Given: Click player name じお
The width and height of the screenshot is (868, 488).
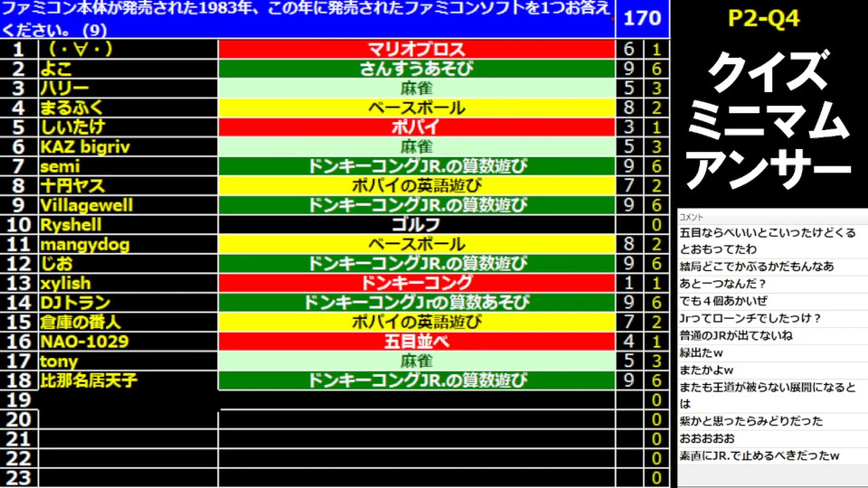Looking at the screenshot, I should [x=56, y=263].
